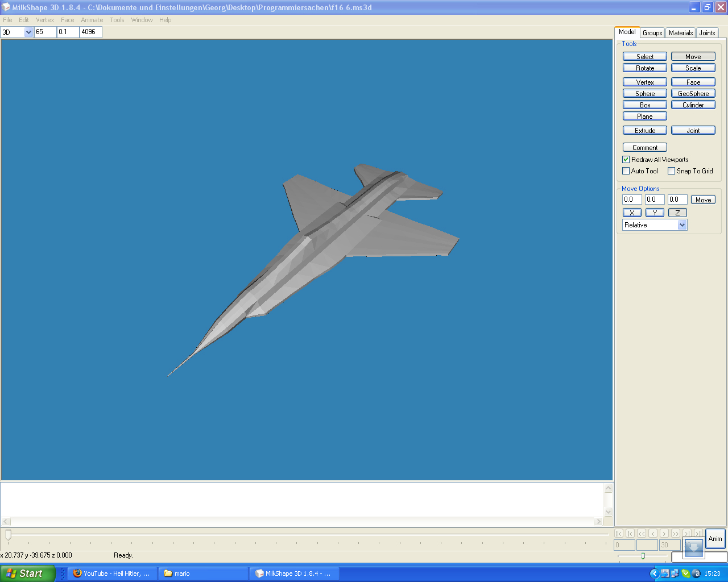This screenshot has width=728, height=582.
Task: Click the Skype icon in system tray
Action: click(x=685, y=573)
